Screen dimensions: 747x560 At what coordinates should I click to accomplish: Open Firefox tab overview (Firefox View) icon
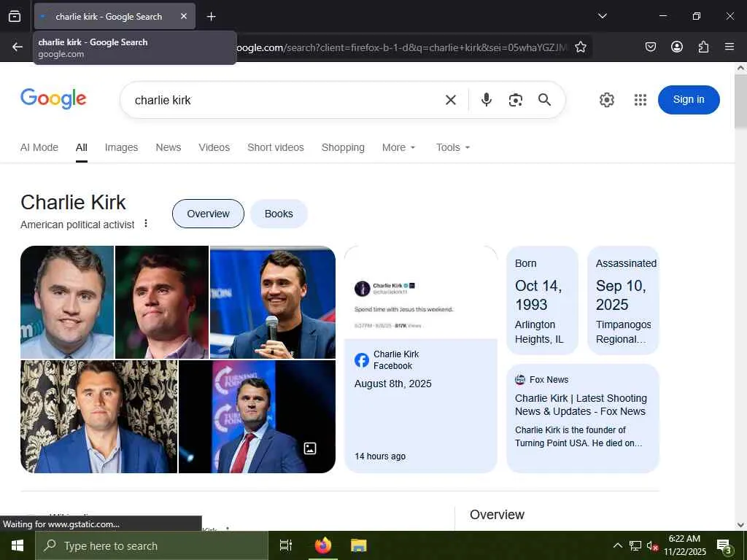pos(15,16)
